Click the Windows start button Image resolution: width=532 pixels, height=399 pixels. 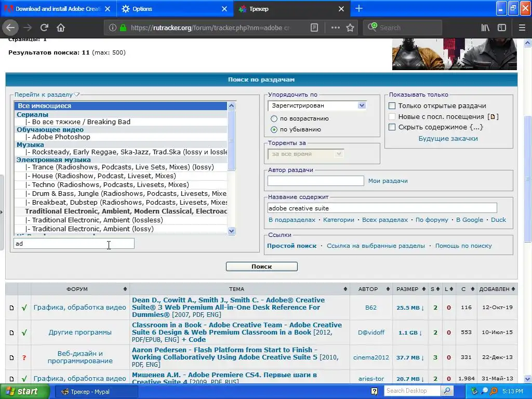click(25, 391)
